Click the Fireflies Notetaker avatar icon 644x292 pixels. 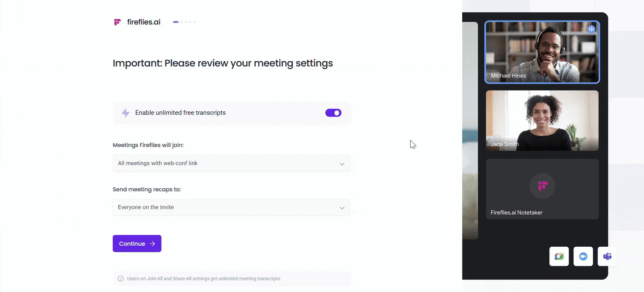click(x=542, y=186)
